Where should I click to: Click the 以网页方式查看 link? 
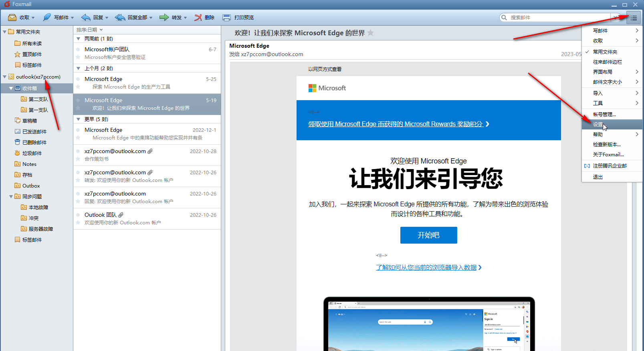coord(325,69)
